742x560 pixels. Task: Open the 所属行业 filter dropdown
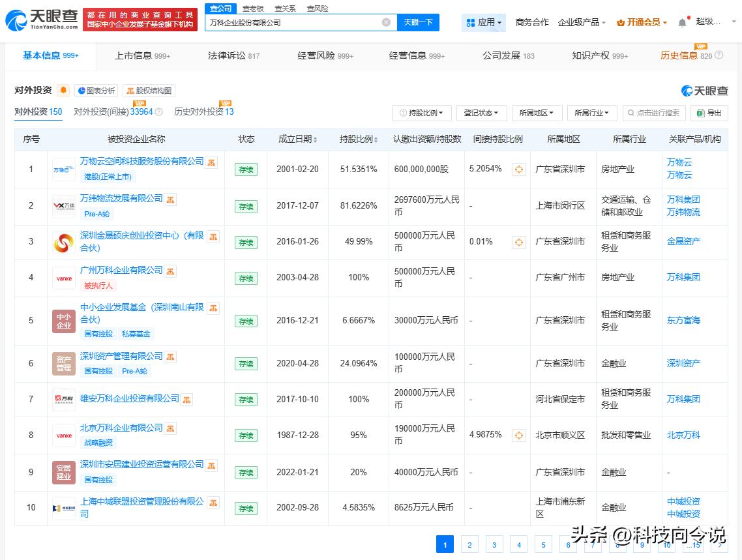[592, 113]
